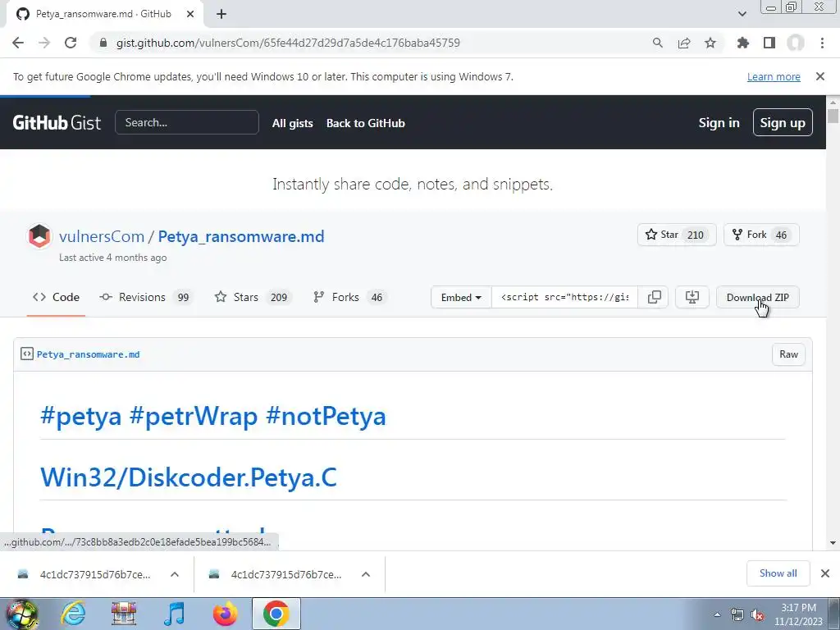
Task: Expand the tab search chevron
Action: [742, 14]
